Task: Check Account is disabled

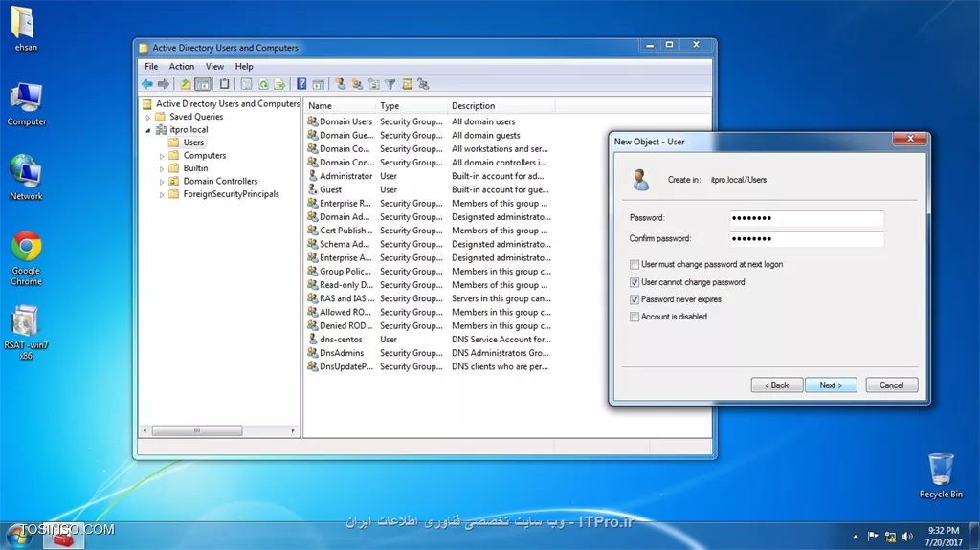Action: [x=635, y=317]
